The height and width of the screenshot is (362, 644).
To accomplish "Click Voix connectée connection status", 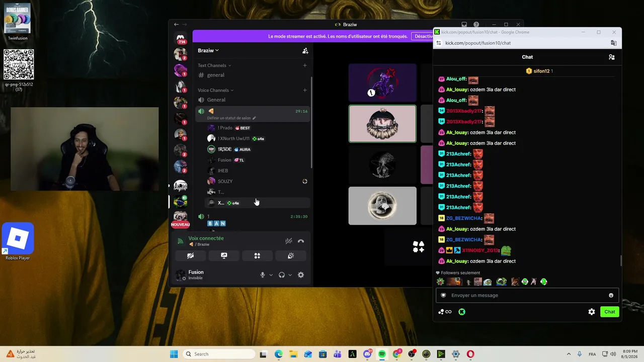I will (x=206, y=238).
